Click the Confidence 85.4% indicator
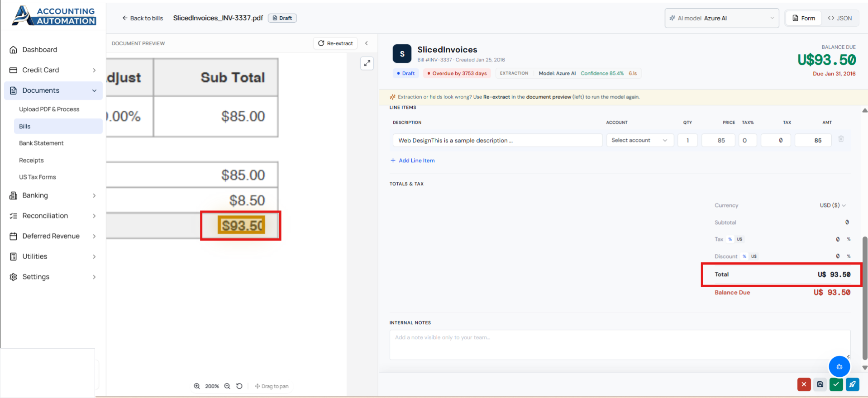The height and width of the screenshot is (398, 868). click(x=602, y=73)
